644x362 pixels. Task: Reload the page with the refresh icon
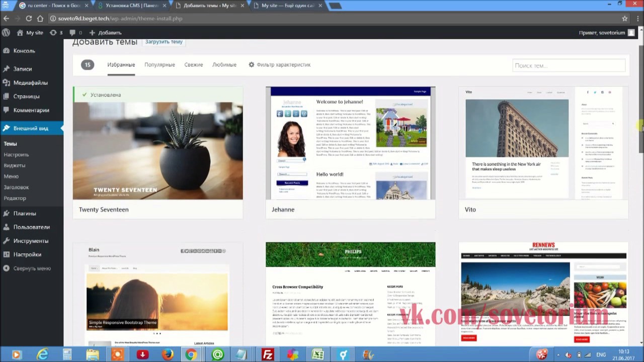pyautogui.click(x=29, y=19)
